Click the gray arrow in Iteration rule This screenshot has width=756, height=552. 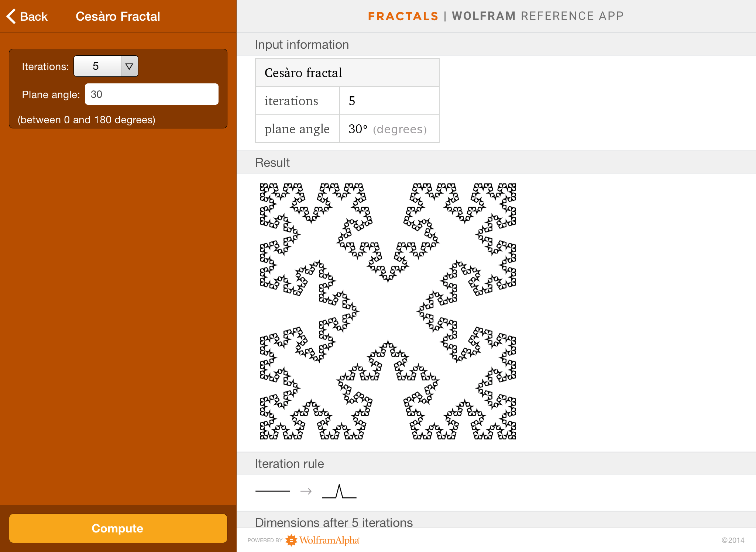(306, 491)
